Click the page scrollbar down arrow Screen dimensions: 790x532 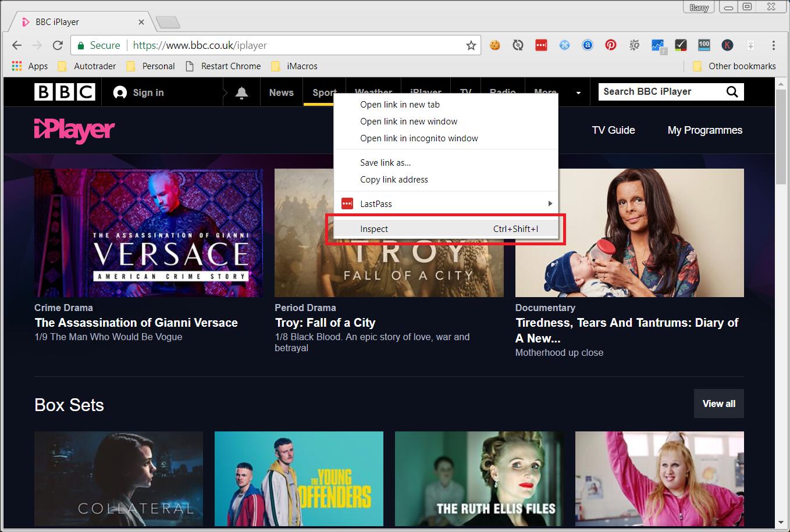tap(781, 523)
